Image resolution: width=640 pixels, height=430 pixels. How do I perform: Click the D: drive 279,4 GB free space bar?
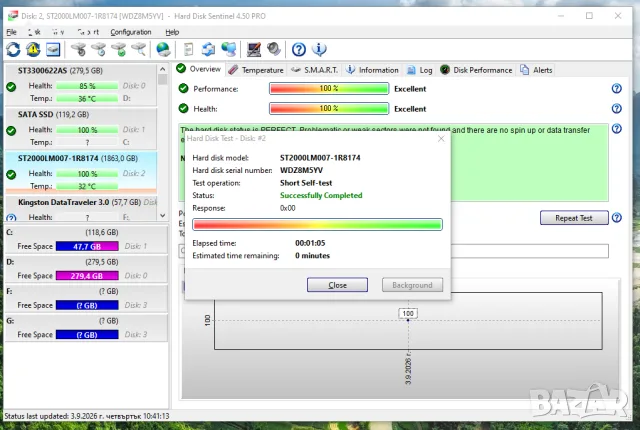(87, 276)
